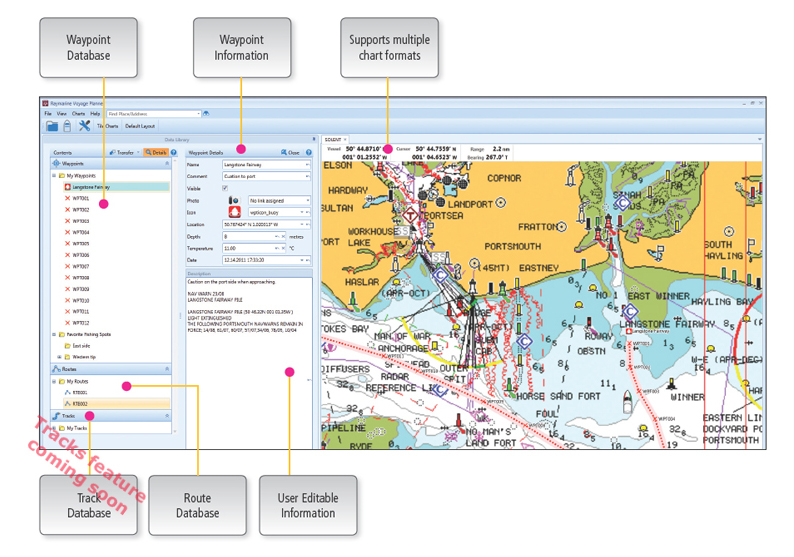Click the Tracks section icon

tap(57, 416)
